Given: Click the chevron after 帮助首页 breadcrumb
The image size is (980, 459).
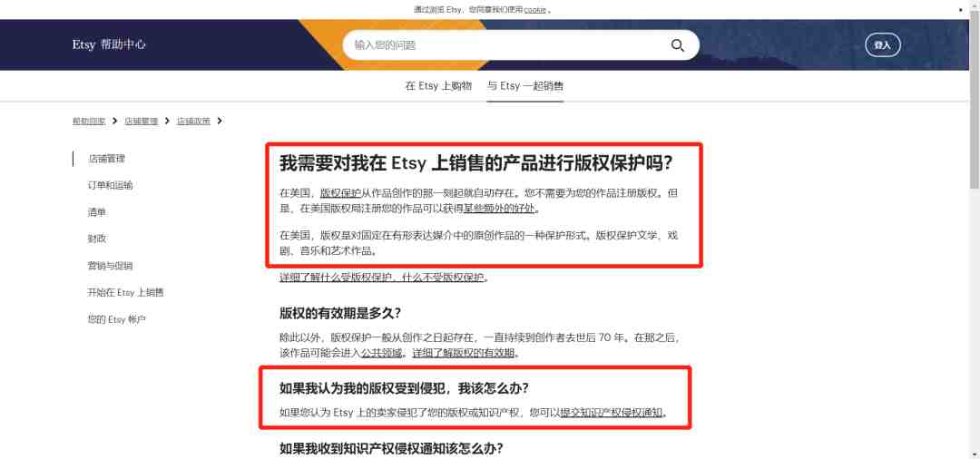Looking at the screenshot, I should (x=115, y=122).
